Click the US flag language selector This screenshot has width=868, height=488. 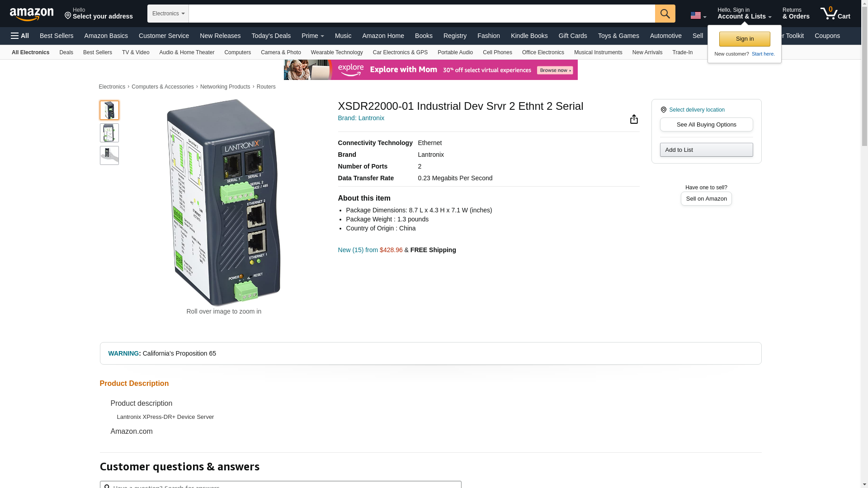[x=698, y=16]
